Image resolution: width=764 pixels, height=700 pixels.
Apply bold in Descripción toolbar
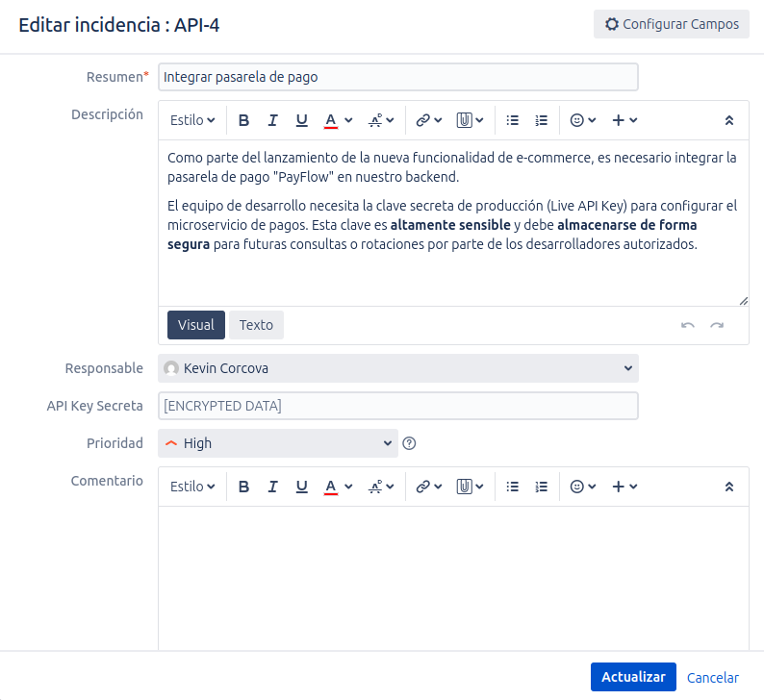coord(243,120)
